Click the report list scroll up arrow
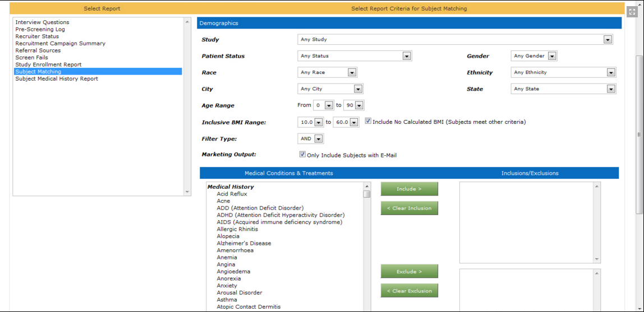Screen dimensions: 644x312 [187, 21]
